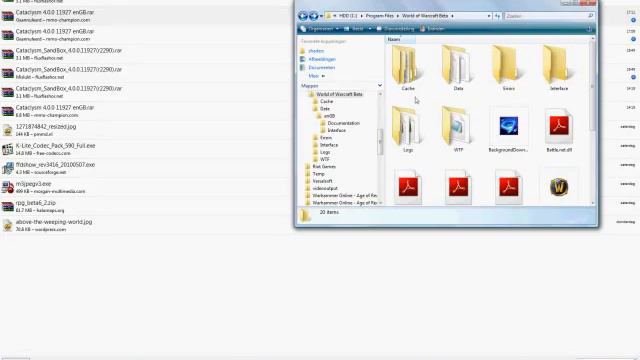Viewport: 640px width, 360px height.
Task: Go back in the Explorer window
Action: 303,16
